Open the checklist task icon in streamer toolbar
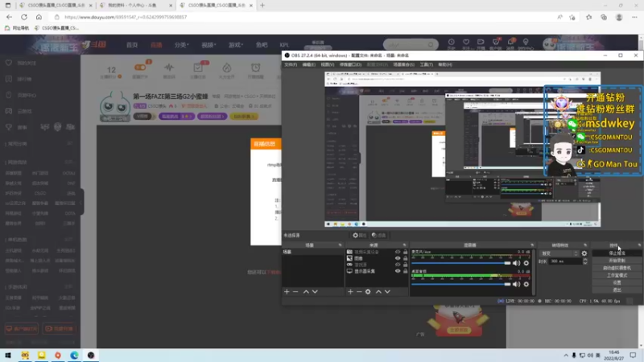644x362 pixels. [198, 68]
